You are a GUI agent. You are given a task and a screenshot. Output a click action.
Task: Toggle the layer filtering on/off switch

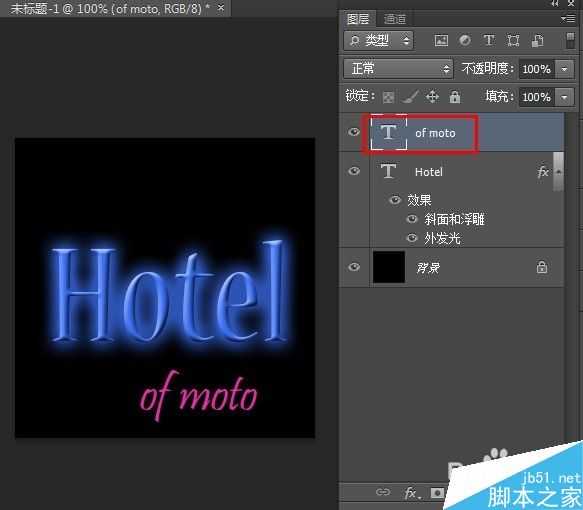click(x=570, y=40)
